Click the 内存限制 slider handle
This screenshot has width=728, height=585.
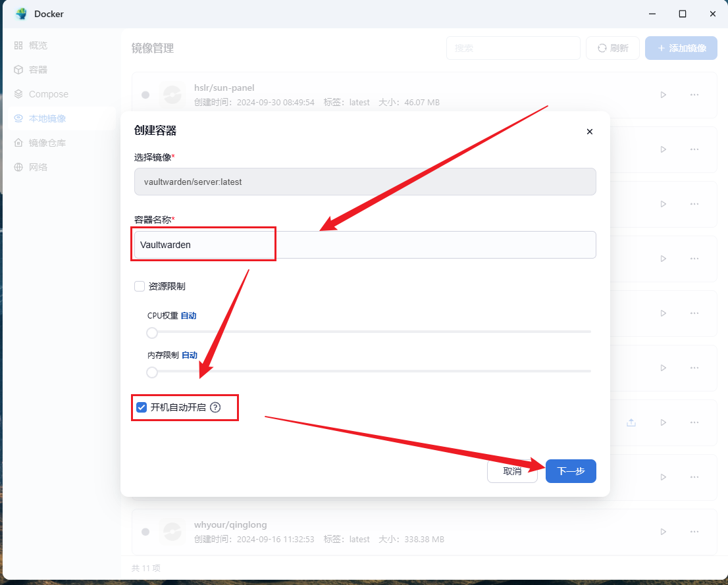tap(152, 372)
